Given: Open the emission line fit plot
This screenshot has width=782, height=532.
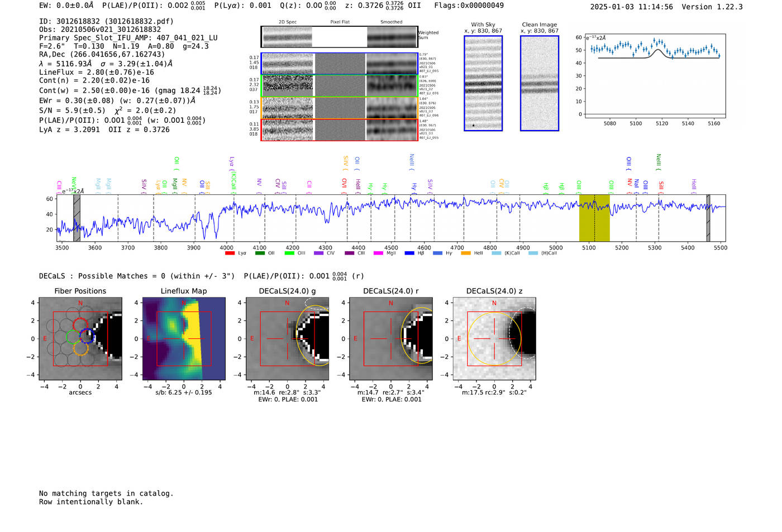Looking at the screenshot, I should [x=655, y=75].
